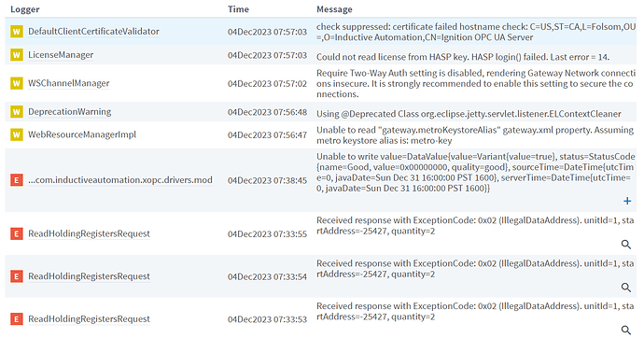Open details magnifier for 07:33:54 log entry

coord(626,287)
